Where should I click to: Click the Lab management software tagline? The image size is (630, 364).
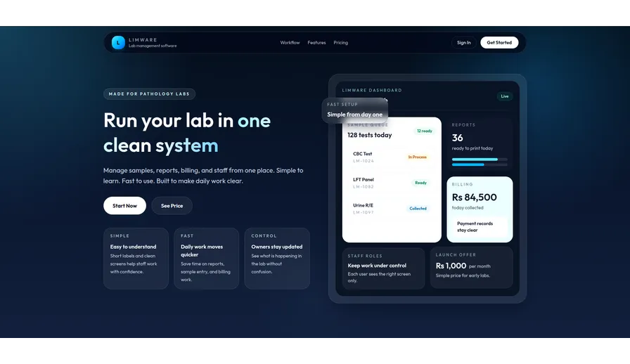(x=153, y=46)
